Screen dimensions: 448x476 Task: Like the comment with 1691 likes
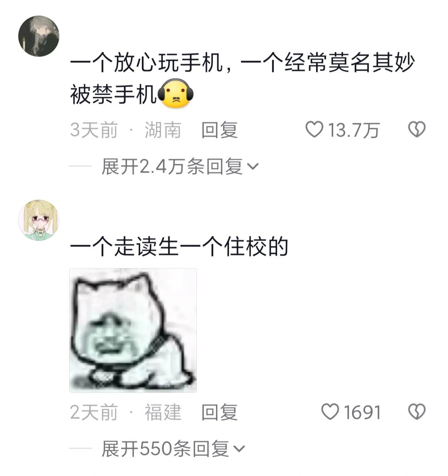coord(330,412)
